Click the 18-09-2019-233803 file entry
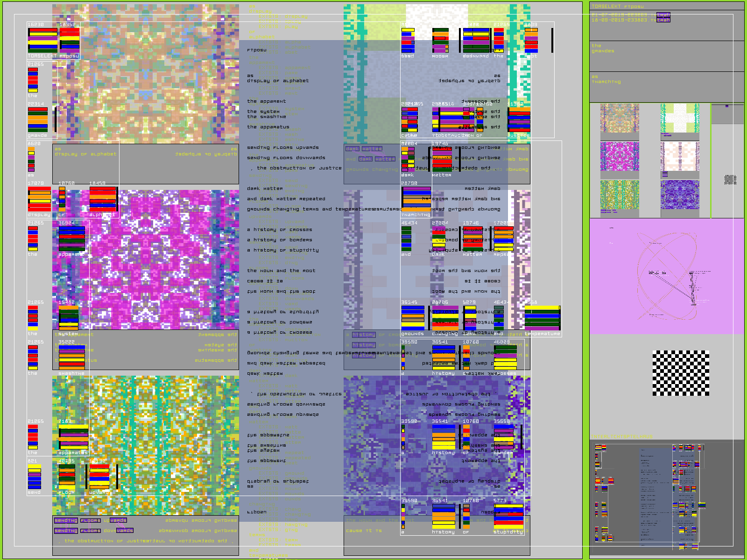 tap(630, 20)
